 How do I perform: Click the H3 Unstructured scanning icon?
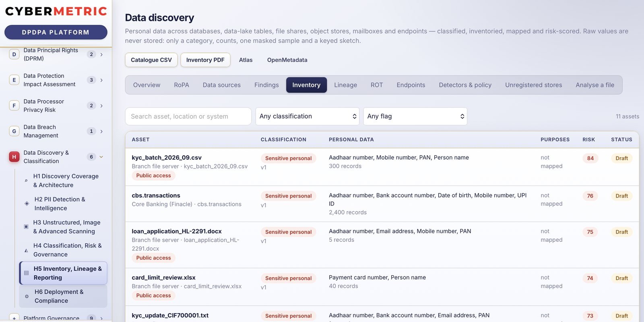click(x=26, y=226)
